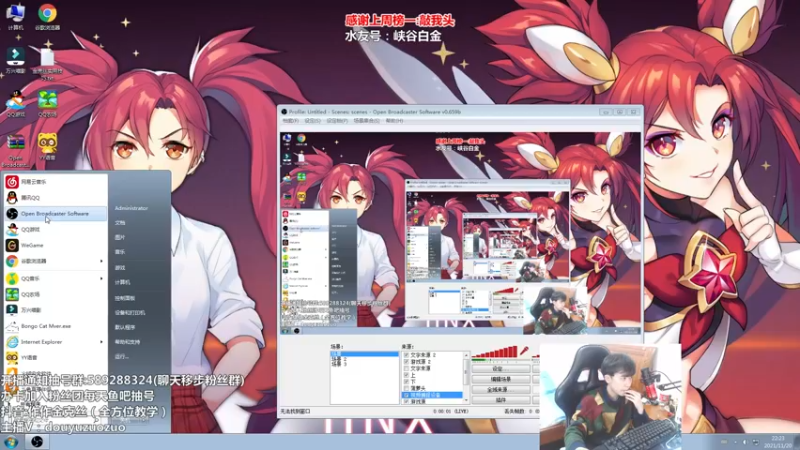This screenshot has width=800, height=450.
Task: Toggle the 文字来源 2 source checkbox
Action: point(406,355)
